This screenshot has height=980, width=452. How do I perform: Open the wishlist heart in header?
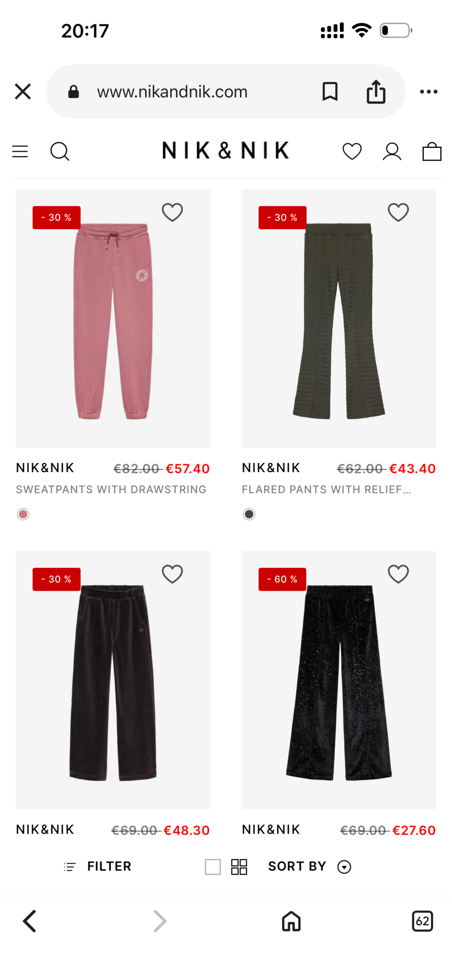352,151
